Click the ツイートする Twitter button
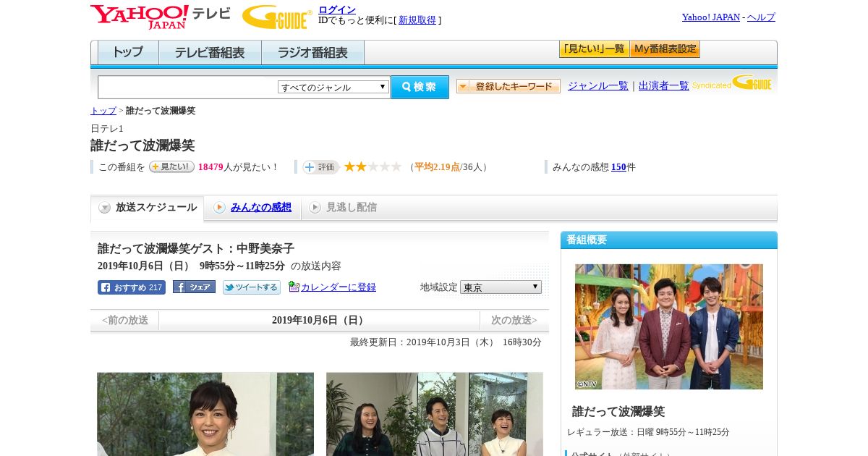This screenshot has height=456, width=868. [x=252, y=287]
